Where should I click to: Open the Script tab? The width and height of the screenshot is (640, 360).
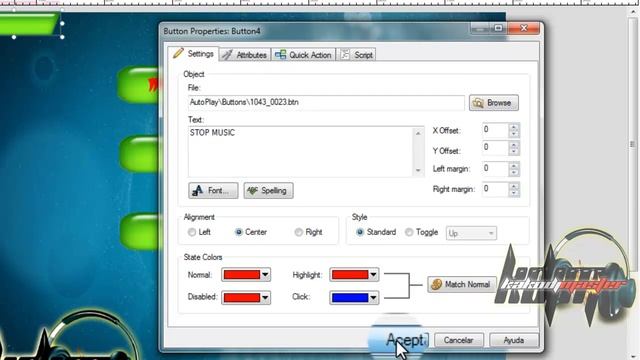tap(357, 55)
